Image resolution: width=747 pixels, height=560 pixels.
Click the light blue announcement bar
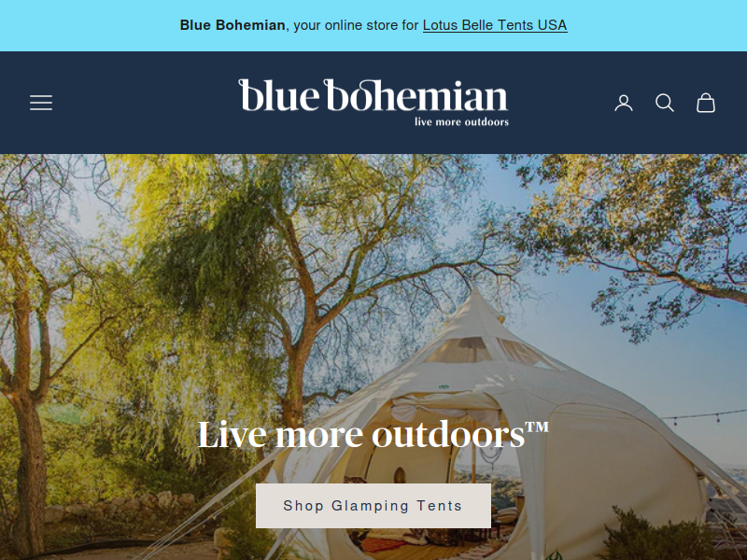tap(373, 26)
